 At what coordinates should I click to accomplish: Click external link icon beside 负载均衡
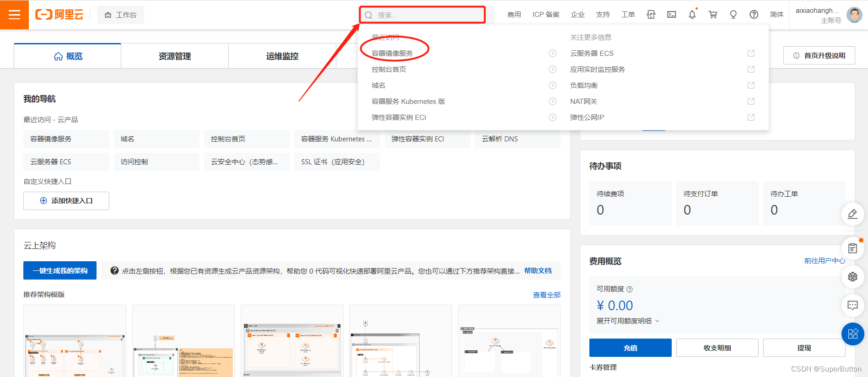pos(751,86)
